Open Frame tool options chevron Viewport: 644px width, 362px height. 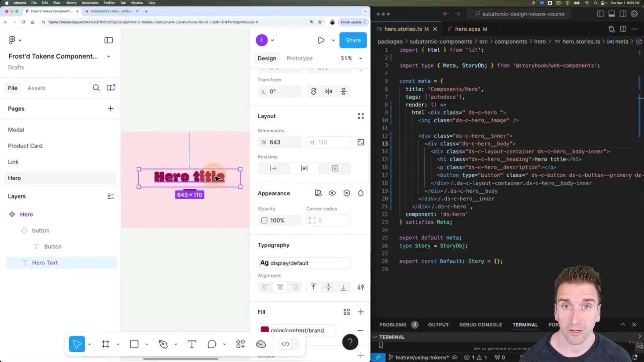(118, 344)
